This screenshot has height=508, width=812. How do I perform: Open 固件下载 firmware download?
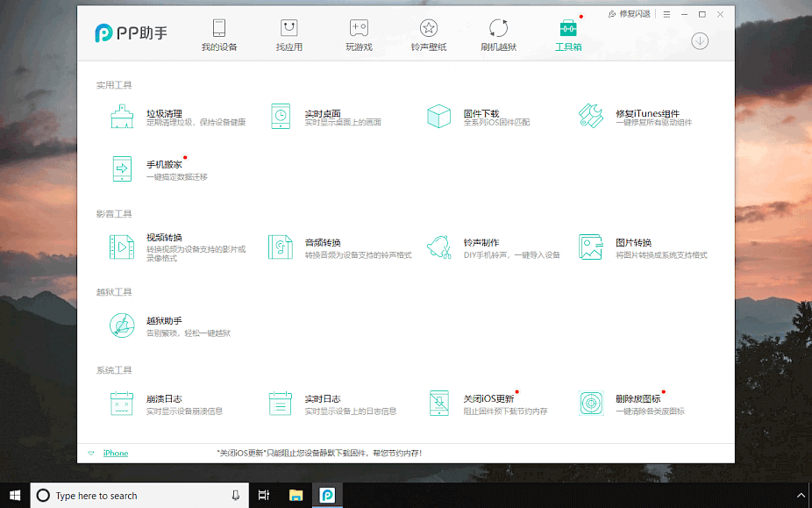pyautogui.click(x=438, y=117)
